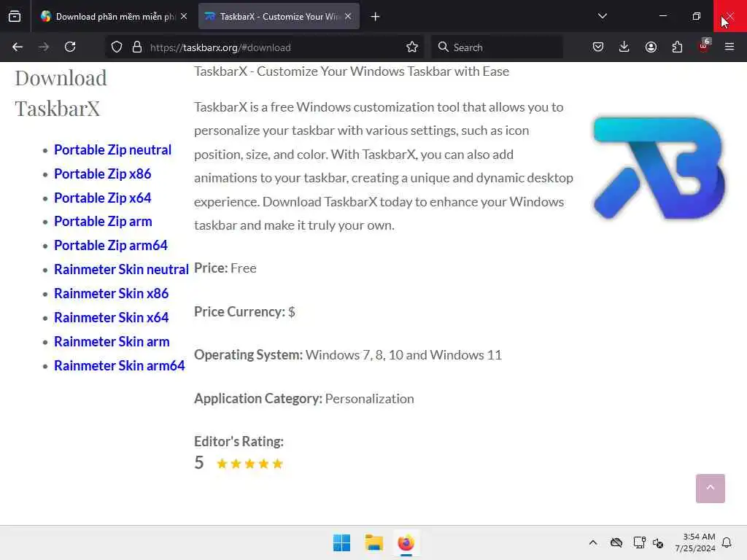
Task: Download Rainmeter Skin neutral
Action: (122, 270)
